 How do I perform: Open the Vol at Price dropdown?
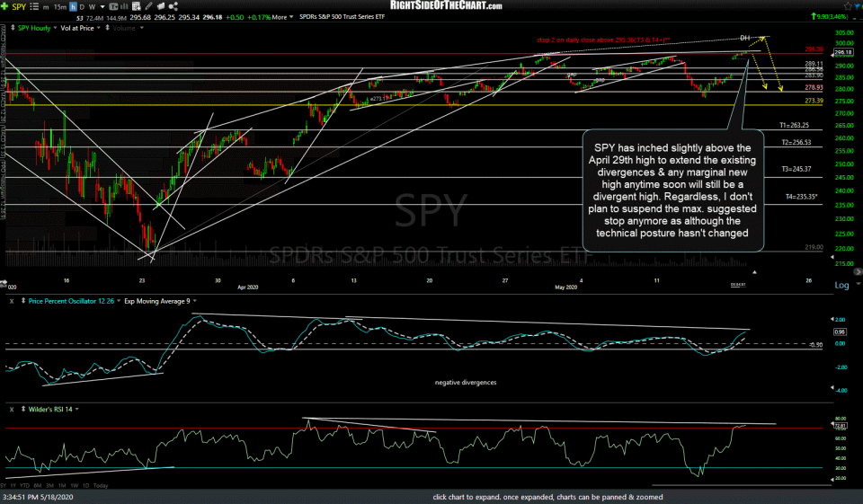click(x=99, y=28)
